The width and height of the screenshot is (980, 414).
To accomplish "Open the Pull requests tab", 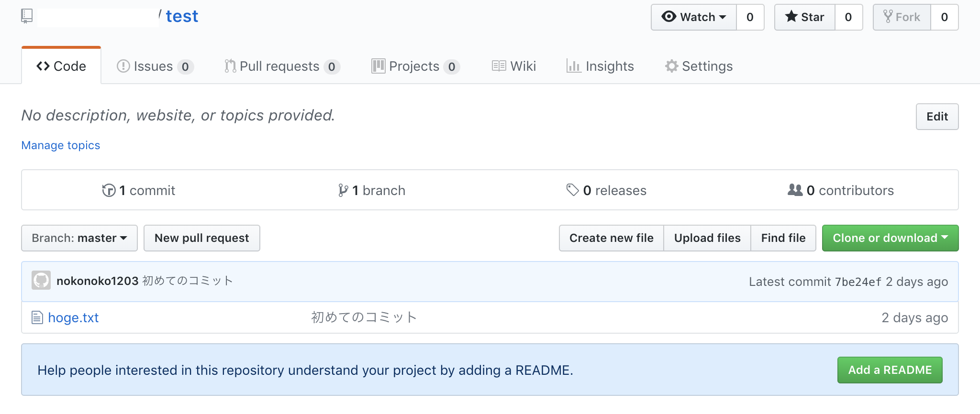I will tap(282, 66).
